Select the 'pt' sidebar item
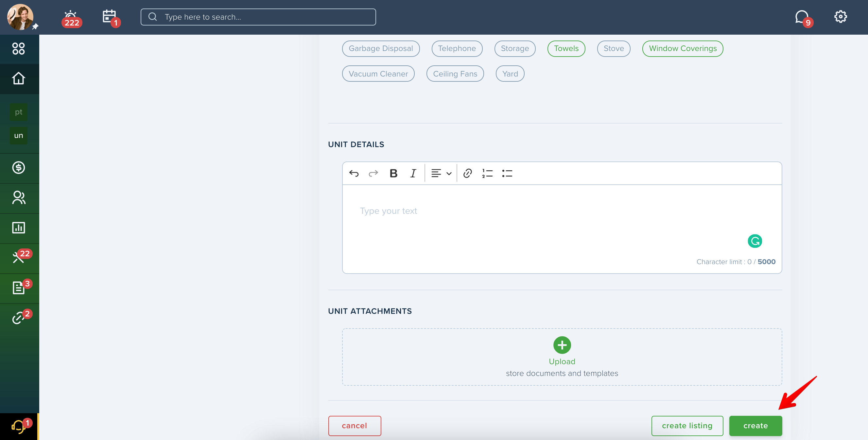Screen dimensions: 868x440 19,112
